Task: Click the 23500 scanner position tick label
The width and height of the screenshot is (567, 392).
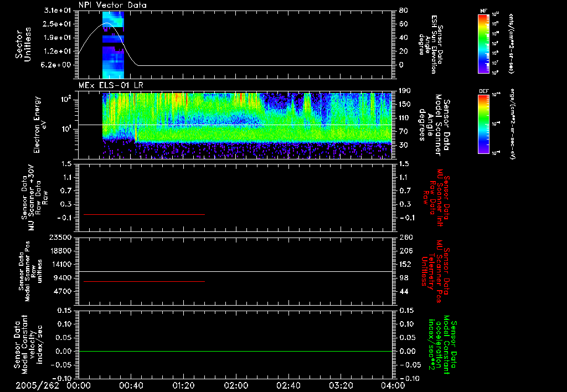Action: (60, 237)
